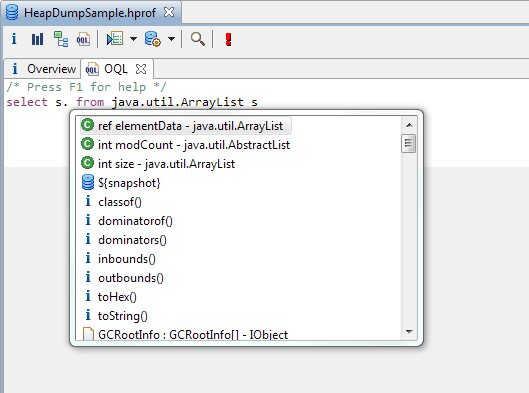Click the run expert system test icon
529x393 pixels.
152,39
